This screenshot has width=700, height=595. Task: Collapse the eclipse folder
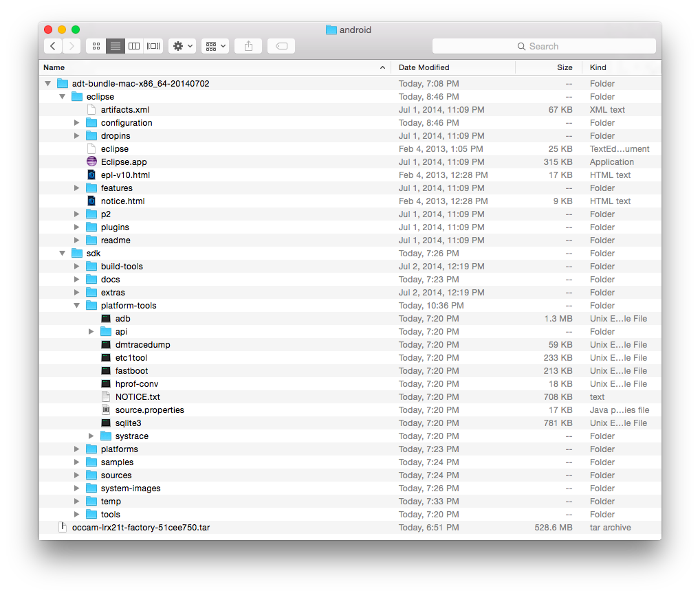point(62,96)
